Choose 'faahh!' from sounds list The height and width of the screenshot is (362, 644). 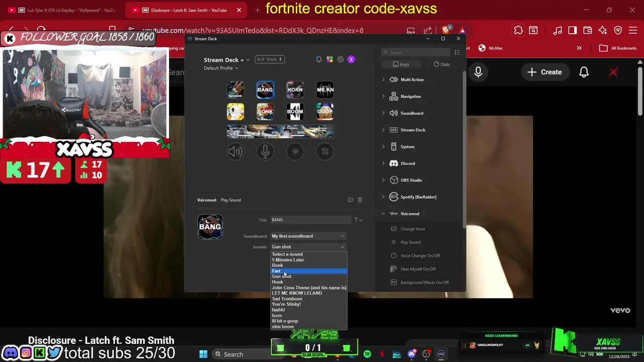tap(309, 310)
